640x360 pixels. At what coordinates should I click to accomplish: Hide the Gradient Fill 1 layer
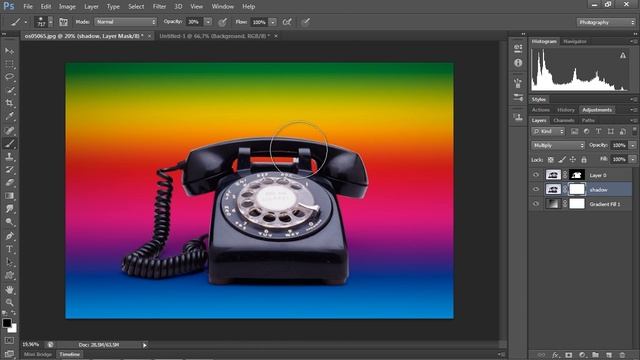click(x=536, y=204)
